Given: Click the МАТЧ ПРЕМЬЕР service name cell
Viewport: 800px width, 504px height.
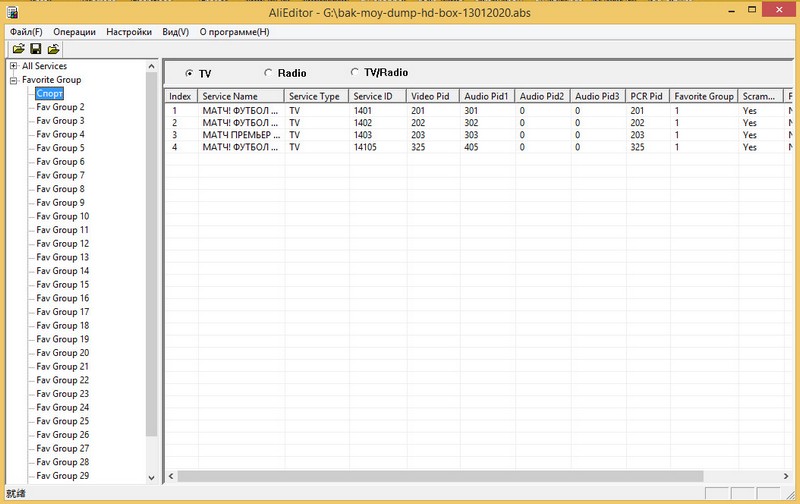Looking at the screenshot, I should click(241, 135).
